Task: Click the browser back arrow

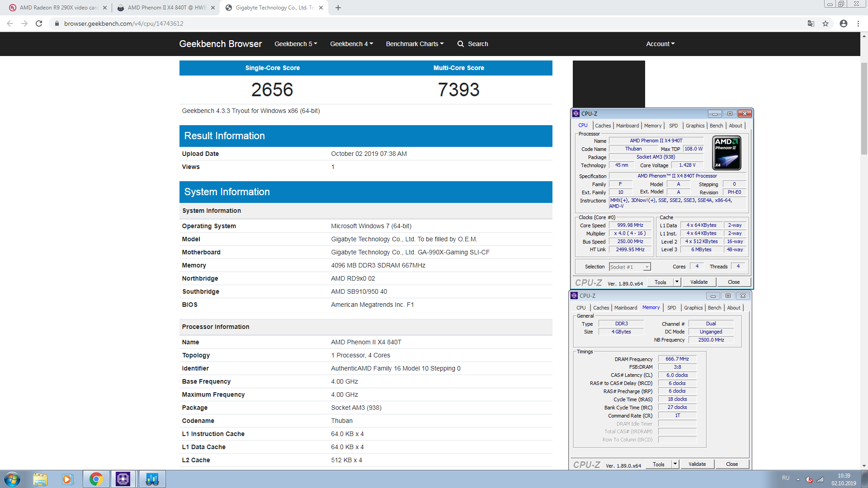Action: point(10,23)
